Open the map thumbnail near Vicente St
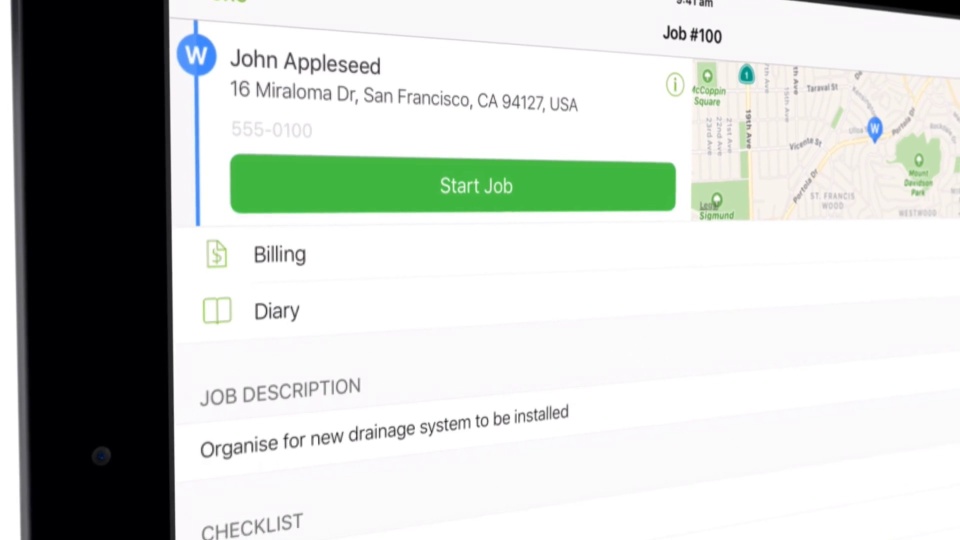This screenshot has height=540, width=960. click(x=810, y=150)
